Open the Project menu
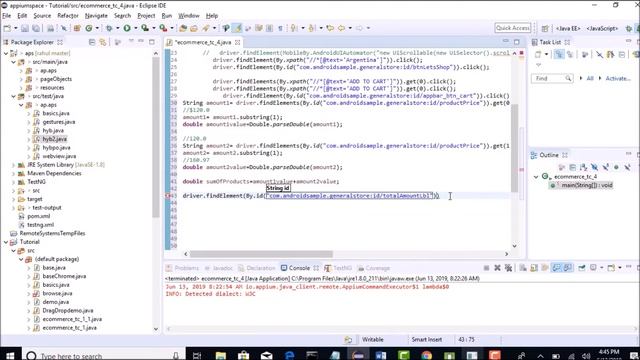This screenshot has width=640, height=360. click(x=146, y=16)
